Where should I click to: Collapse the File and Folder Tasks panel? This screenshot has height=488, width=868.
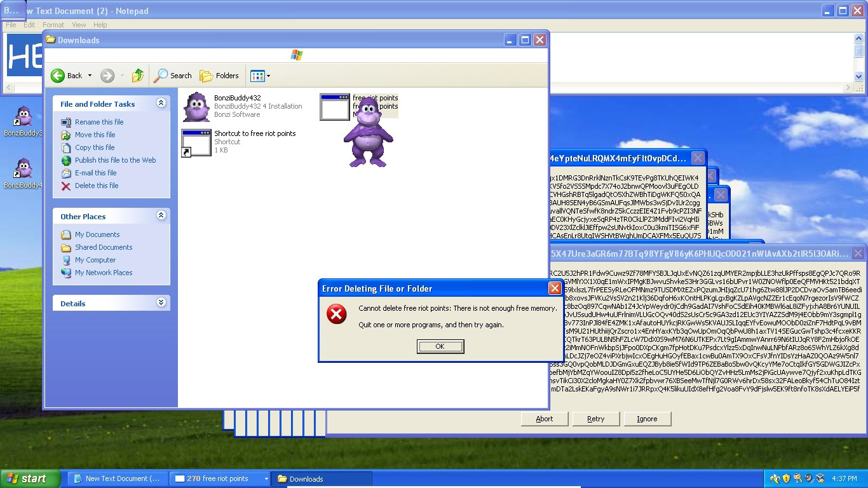tap(161, 103)
